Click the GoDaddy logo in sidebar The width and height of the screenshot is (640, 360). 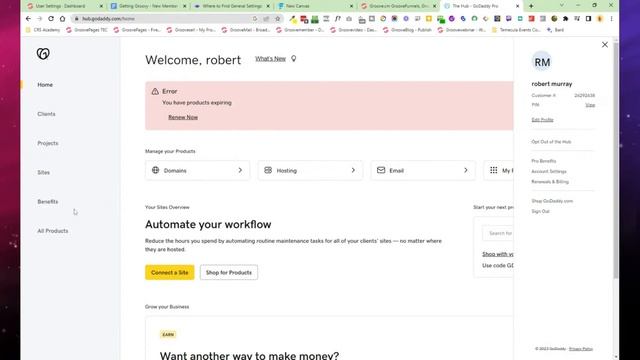click(x=43, y=53)
